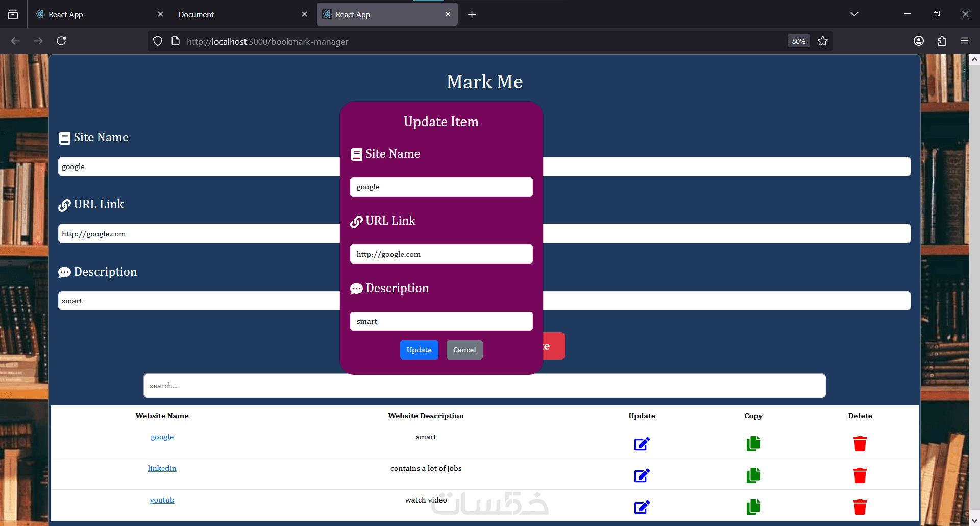Click the partially hidden red button behind the modal
The height and width of the screenshot is (526, 980).
pos(554,346)
